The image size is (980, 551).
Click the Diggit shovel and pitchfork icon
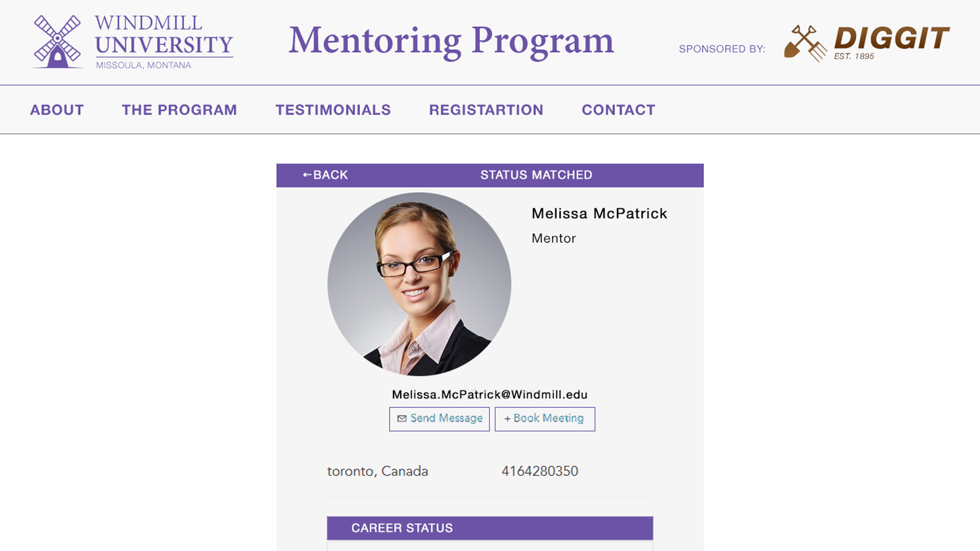[805, 43]
